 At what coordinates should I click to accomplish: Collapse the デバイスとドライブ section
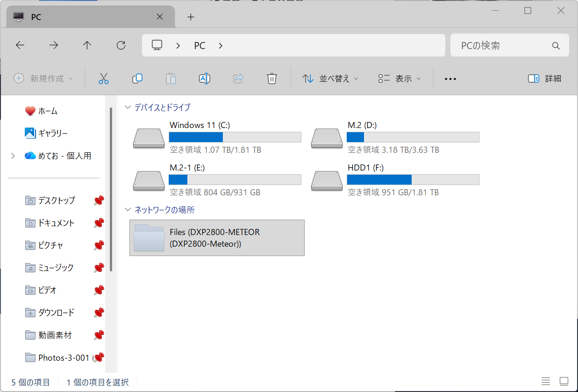[128, 107]
